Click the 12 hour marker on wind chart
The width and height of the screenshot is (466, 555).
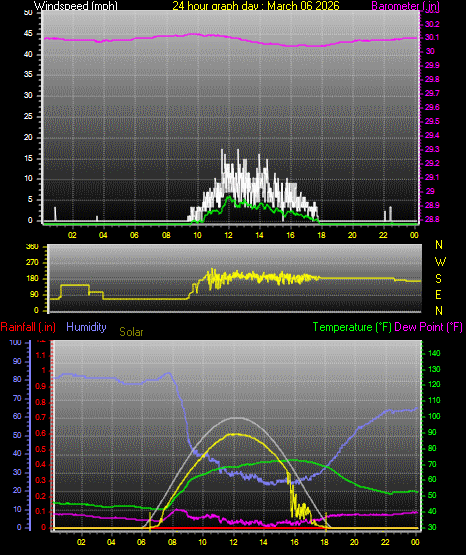[228, 235]
